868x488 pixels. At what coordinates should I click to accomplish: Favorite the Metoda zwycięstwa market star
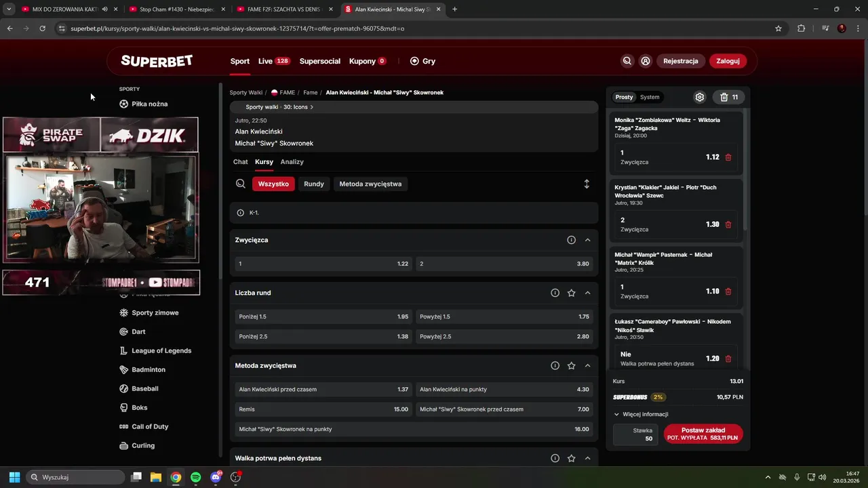coord(571,365)
